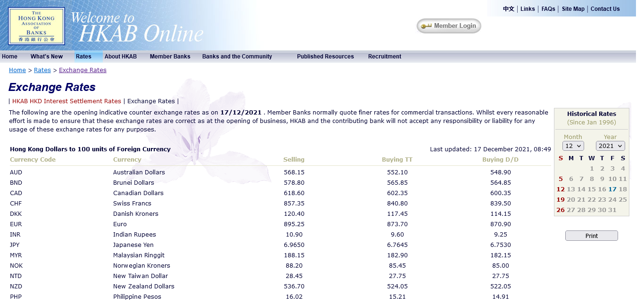Select Banks and the Community menu
The width and height of the screenshot is (644, 303).
click(237, 57)
